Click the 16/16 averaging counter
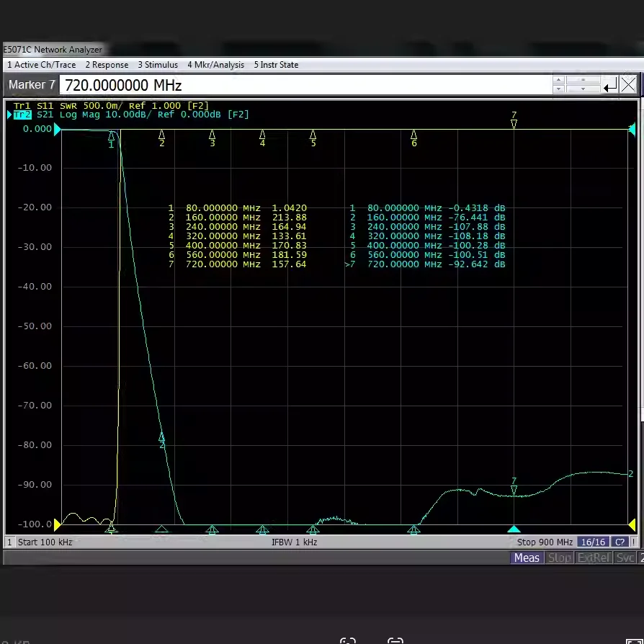This screenshot has height=644, width=644. (593, 542)
